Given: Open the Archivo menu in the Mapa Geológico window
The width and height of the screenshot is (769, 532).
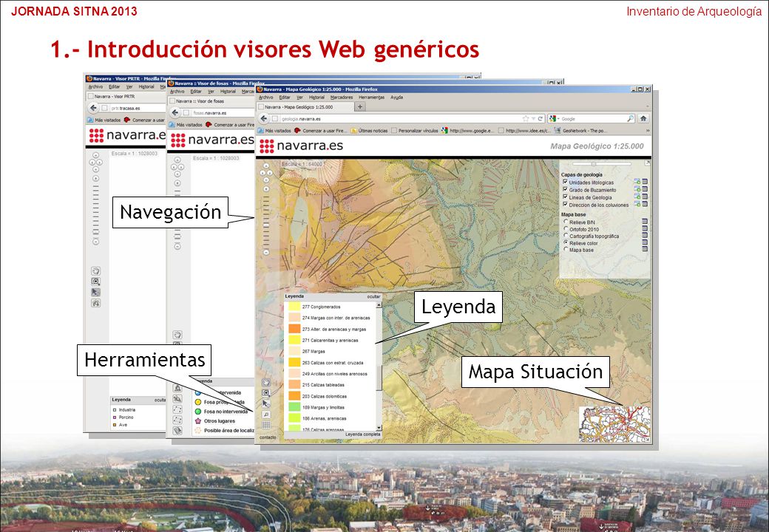Looking at the screenshot, I should click(265, 98).
